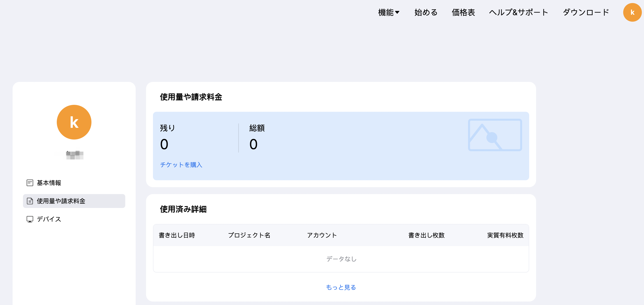Click the arrow next to 機能

click(397, 13)
